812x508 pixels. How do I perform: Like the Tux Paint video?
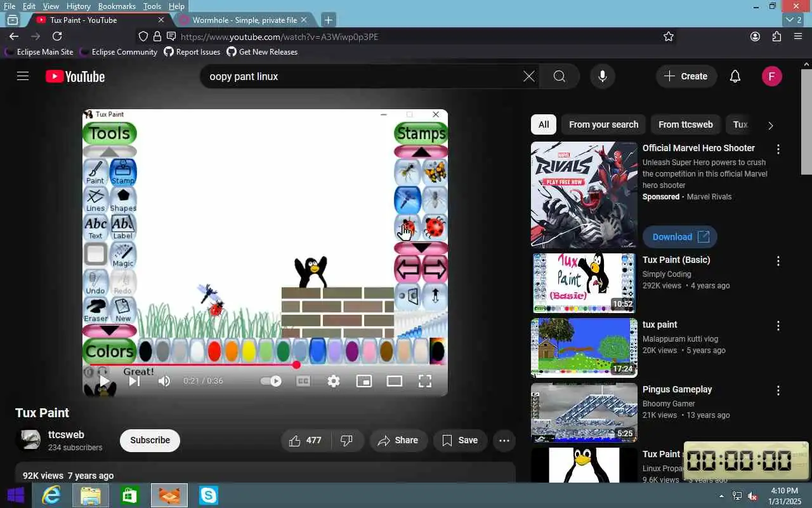(305, 440)
